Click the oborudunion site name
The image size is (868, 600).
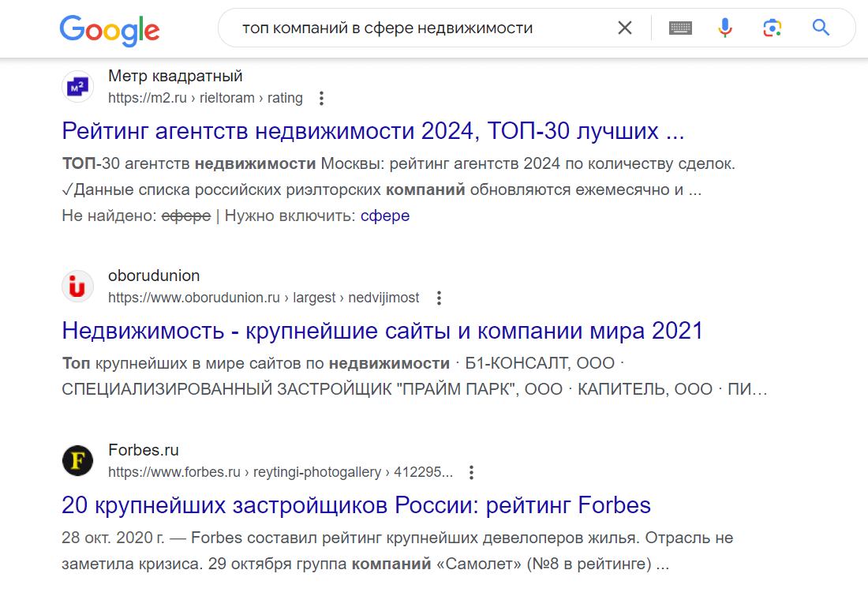(154, 276)
